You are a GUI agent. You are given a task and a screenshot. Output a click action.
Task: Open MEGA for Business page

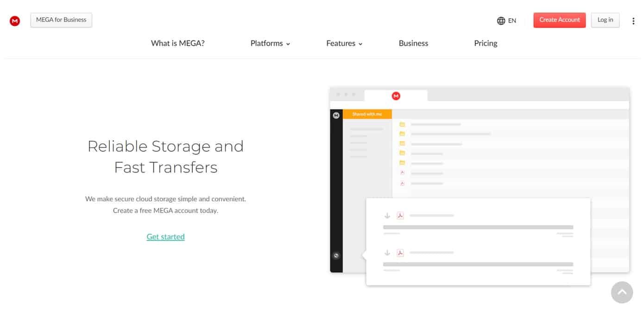(61, 20)
